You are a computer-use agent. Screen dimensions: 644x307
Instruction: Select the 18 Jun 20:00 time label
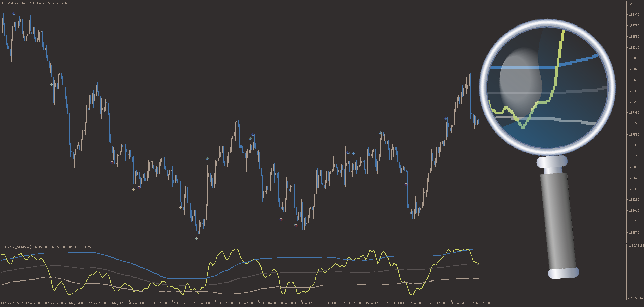[224, 303]
